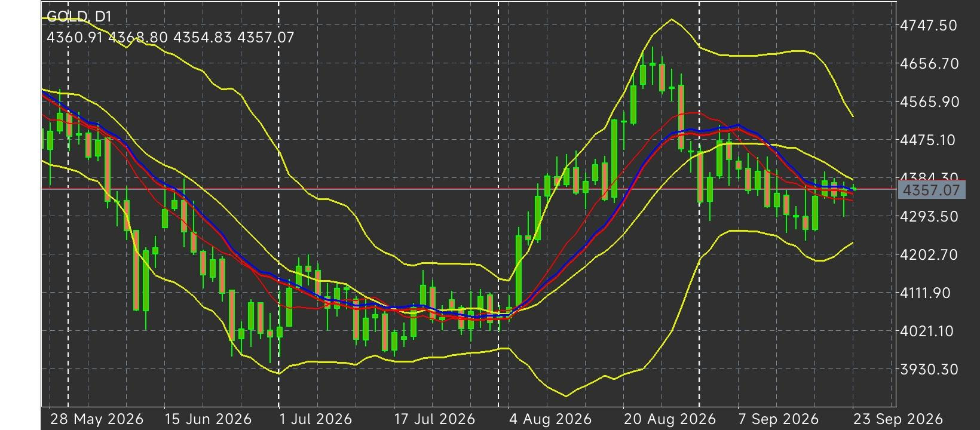This screenshot has width=980, height=430.
Task: Click date label 15 Jun 2026
Action: (x=208, y=419)
